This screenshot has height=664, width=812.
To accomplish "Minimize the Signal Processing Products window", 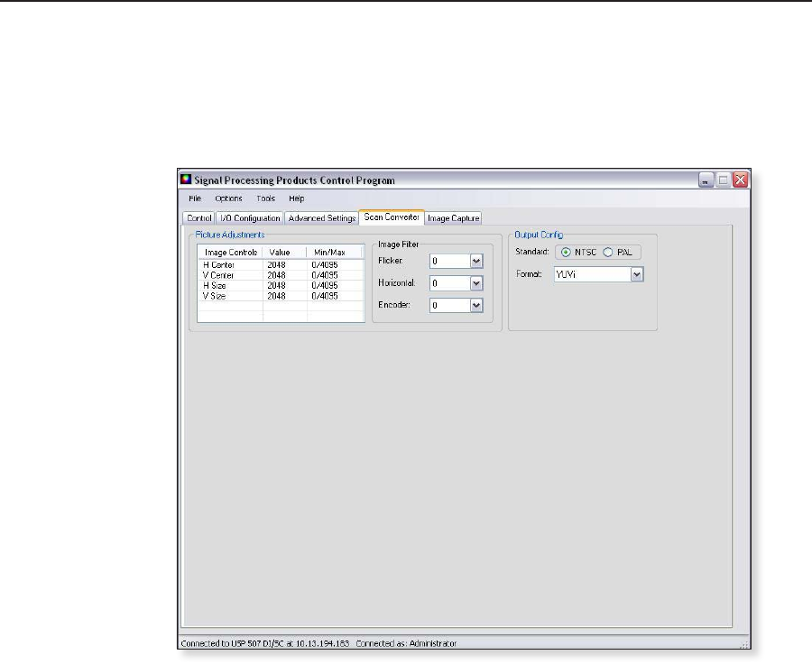I will click(706, 180).
